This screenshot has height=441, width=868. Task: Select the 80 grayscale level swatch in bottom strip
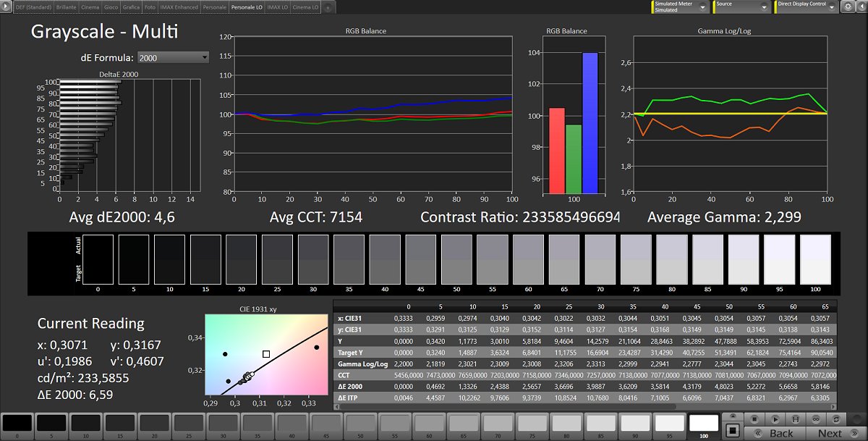pyautogui.click(x=566, y=425)
